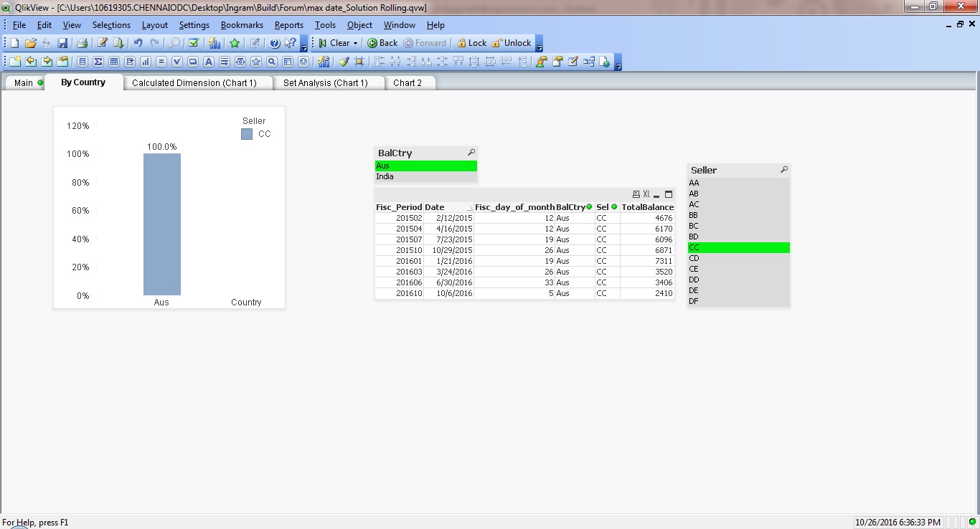Expand the standard toolbar overflow arrow

click(304, 44)
